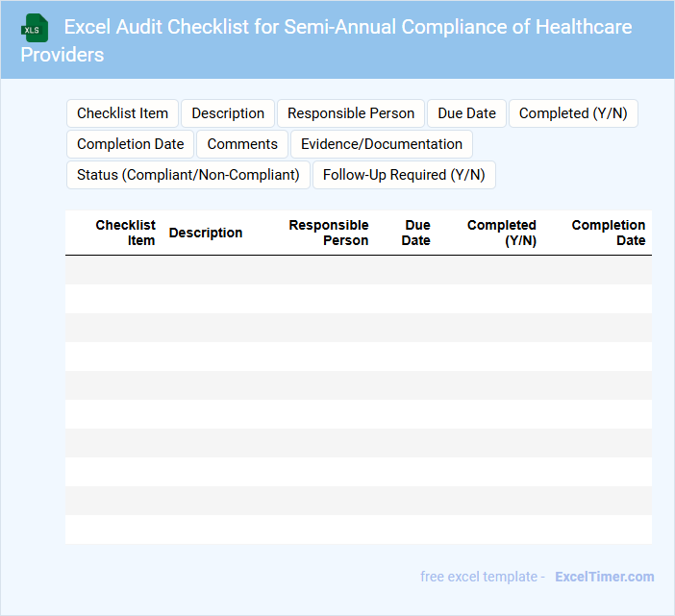Click the first empty table row

pos(358,270)
